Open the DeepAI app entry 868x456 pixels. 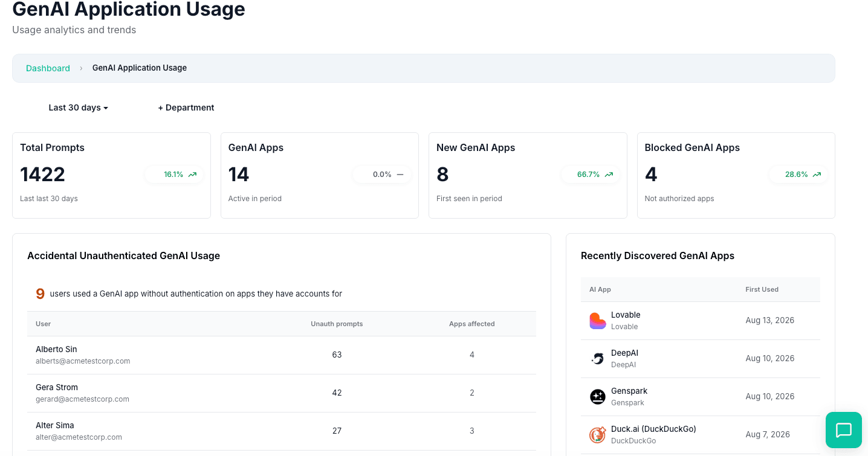[x=701, y=359]
